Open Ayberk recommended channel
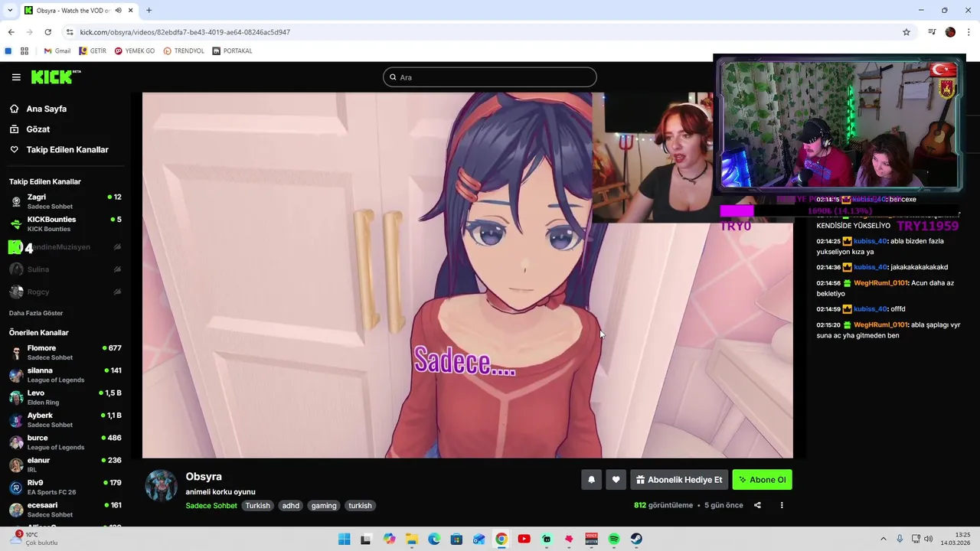This screenshot has height=551, width=980. 65,419
